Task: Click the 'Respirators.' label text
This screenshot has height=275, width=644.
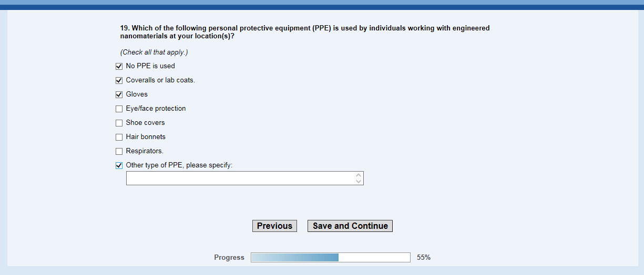Action: coord(145,151)
